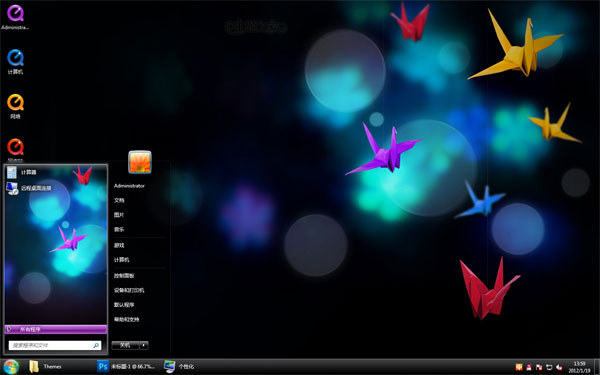Image resolution: width=600 pixels, height=375 pixels.
Task: Click the QQ penguin tray icon
Action: tap(529, 367)
